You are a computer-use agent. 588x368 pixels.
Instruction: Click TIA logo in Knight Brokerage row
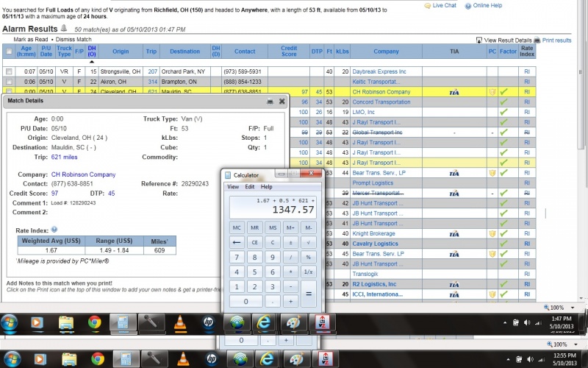454,234
